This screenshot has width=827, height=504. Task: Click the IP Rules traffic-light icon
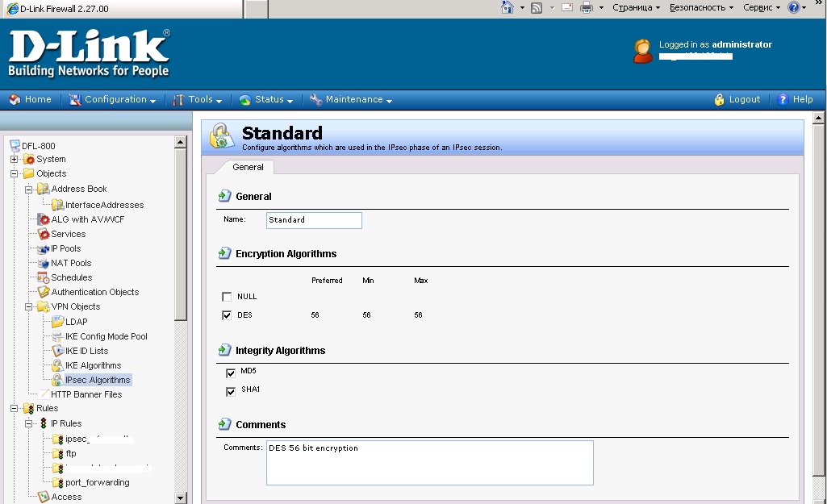[x=44, y=423]
